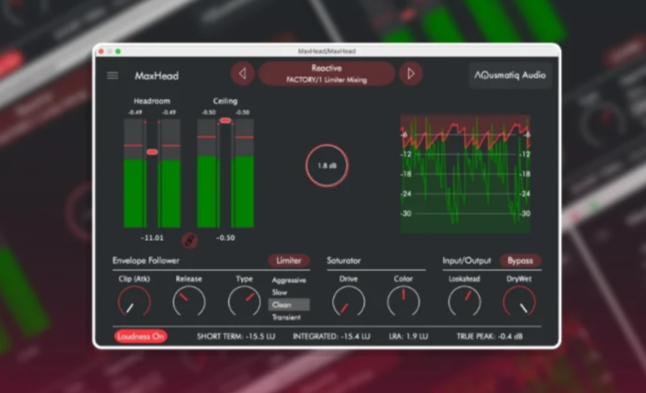Click the Release knob

click(189, 301)
